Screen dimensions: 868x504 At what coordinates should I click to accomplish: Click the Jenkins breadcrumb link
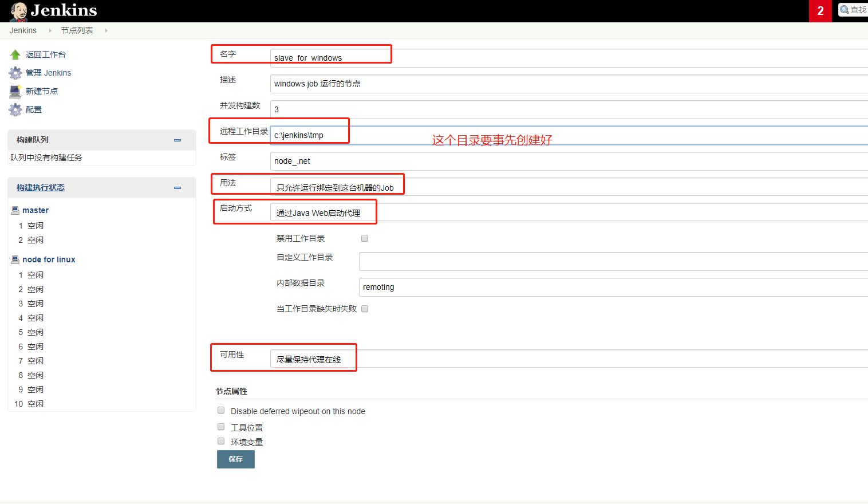(23, 30)
